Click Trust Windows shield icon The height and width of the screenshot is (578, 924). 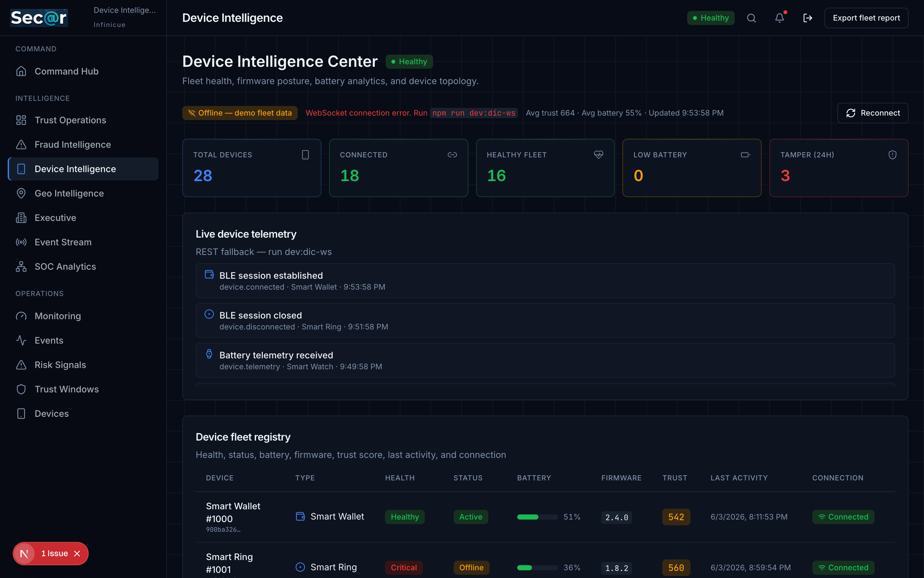21,389
